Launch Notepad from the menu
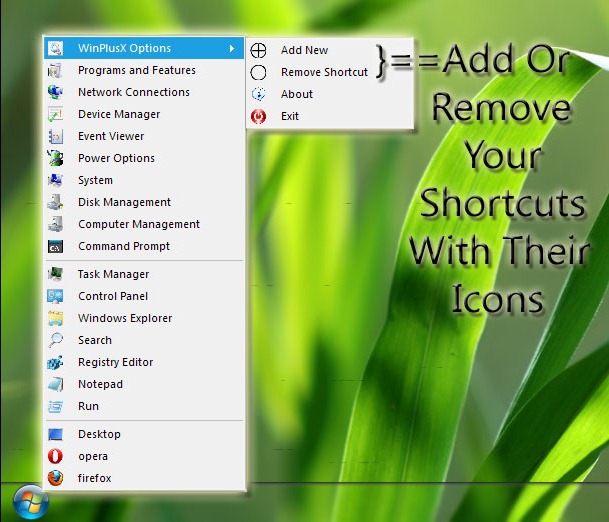The height and width of the screenshot is (522, 609). 100,384
